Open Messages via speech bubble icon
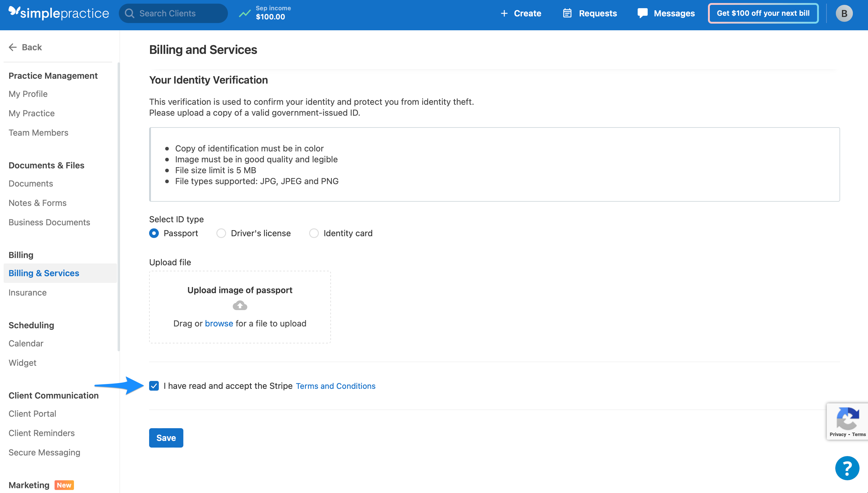868x493 pixels. pos(643,13)
